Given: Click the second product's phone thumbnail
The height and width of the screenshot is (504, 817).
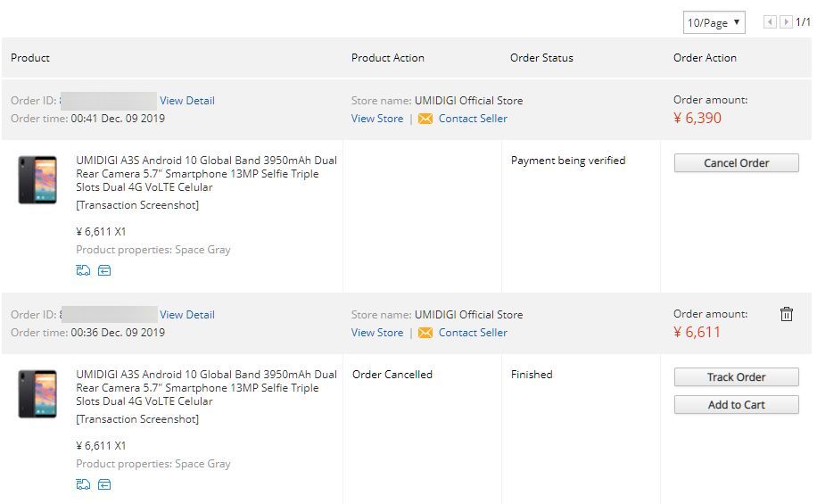Looking at the screenshot, I should click(37, 394).
